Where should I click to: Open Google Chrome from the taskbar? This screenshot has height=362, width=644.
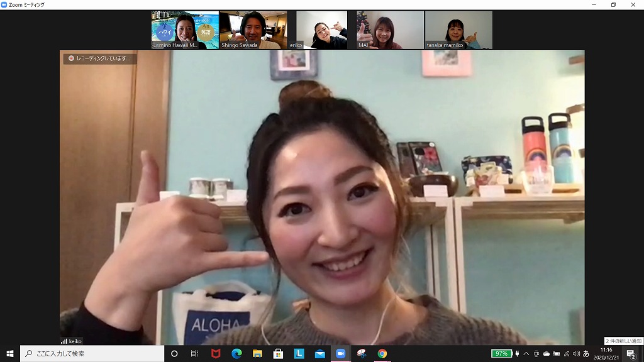pyautogui.click(x=382, y=353)
